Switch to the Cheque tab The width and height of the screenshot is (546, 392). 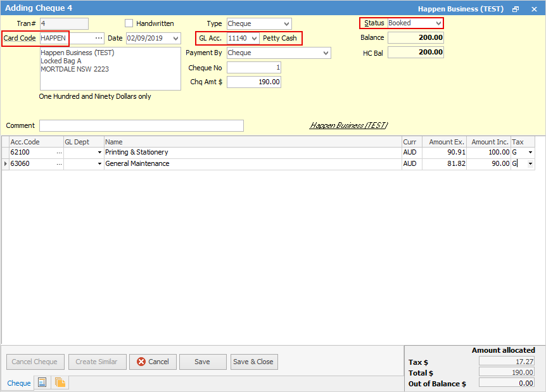click(19, 383)
